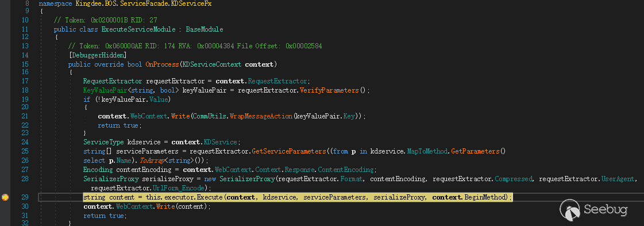Open KDServiceContext parameter type on line 15
644x226 pixels.
[213, 64]
